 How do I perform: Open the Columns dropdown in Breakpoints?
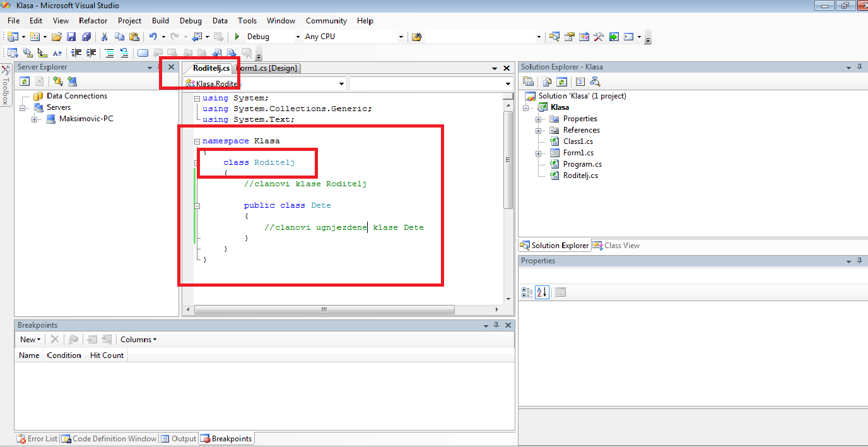point(138,340)
